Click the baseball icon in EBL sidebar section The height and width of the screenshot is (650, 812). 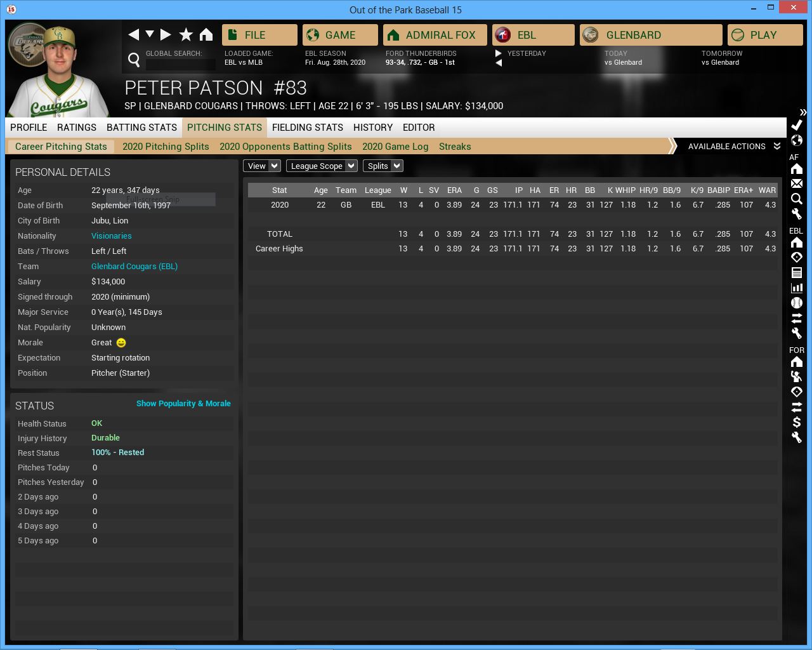[797, 303]
